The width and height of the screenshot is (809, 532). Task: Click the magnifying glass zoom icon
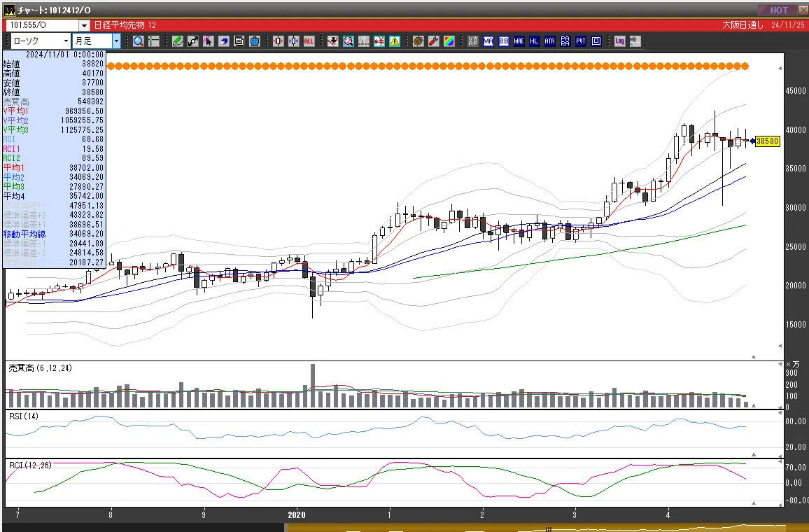pyautogui.click(x=139, y=41)
